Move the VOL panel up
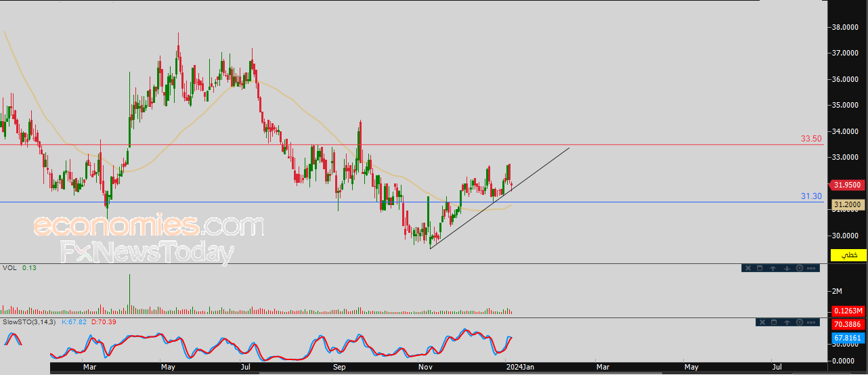This screenshot has width=868, height=375. pos(773,268)
